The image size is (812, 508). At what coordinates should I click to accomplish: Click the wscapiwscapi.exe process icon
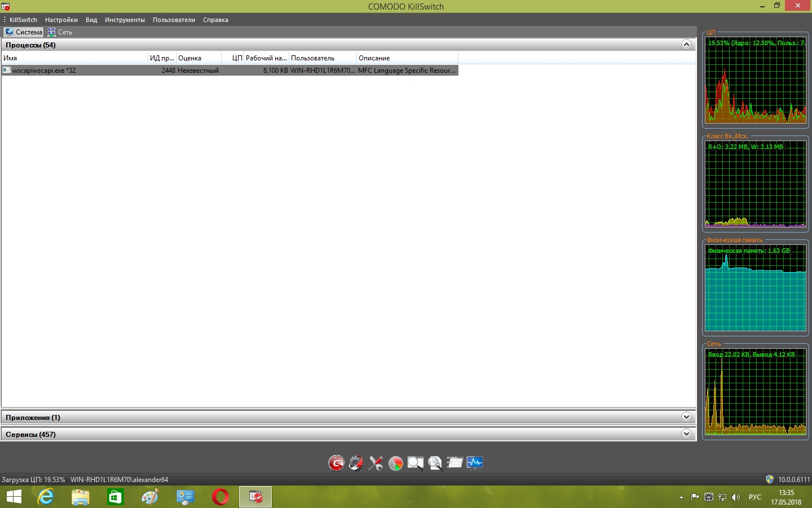click(x=7, y=71)
